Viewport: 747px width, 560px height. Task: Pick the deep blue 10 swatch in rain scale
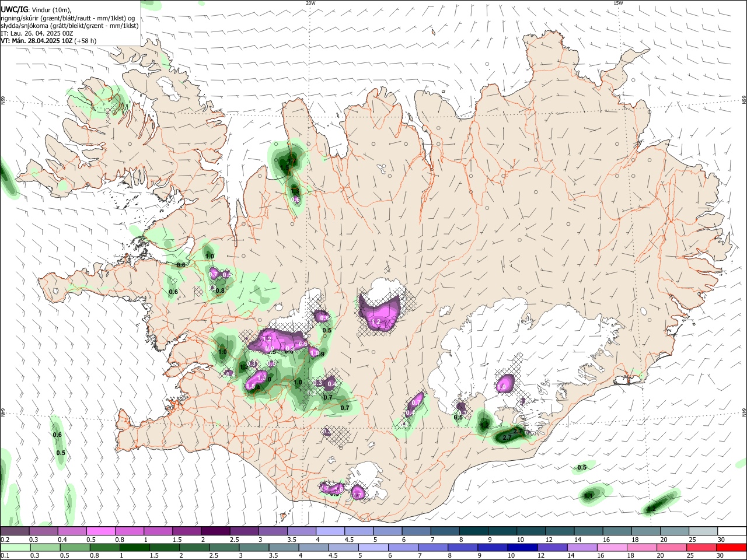[522, 547]
